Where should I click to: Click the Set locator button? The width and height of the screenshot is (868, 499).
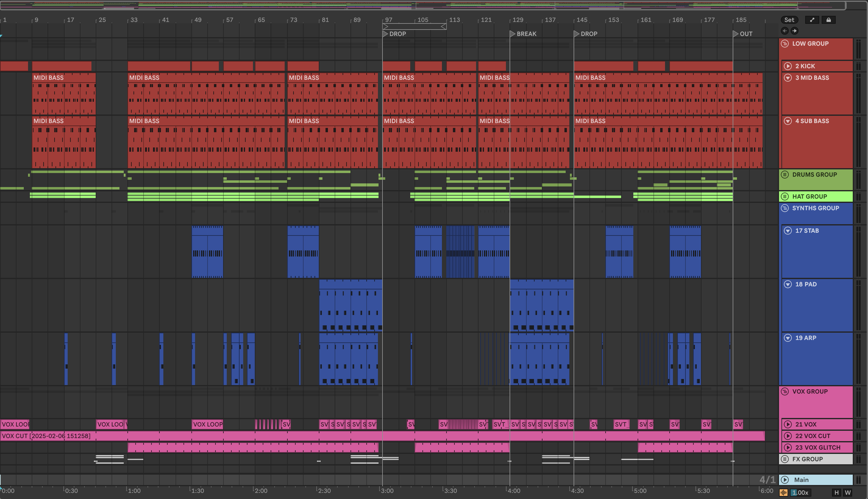tap(789, 20)
